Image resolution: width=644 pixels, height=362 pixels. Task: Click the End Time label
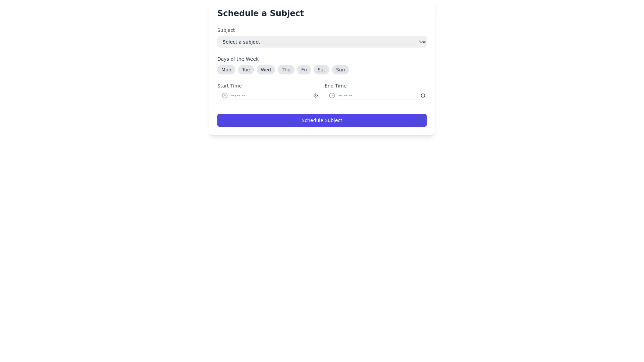[335, 86]
